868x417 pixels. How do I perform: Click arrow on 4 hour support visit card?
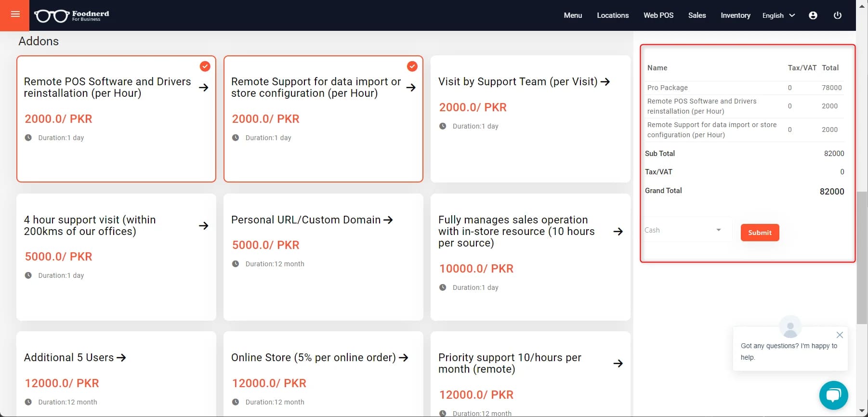pos(204,226)
